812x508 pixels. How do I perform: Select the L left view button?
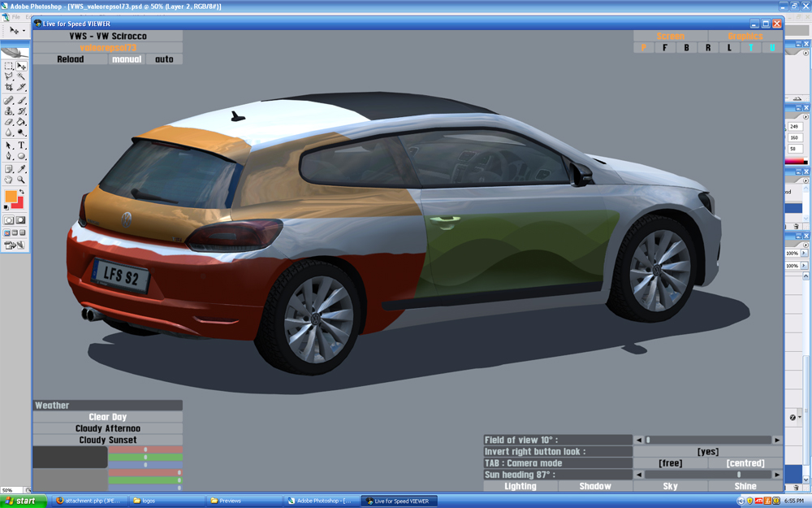[x=729, y=48]
